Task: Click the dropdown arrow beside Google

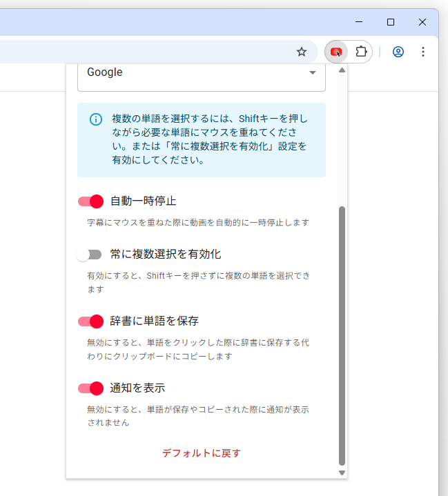Action: coord(313,72)
